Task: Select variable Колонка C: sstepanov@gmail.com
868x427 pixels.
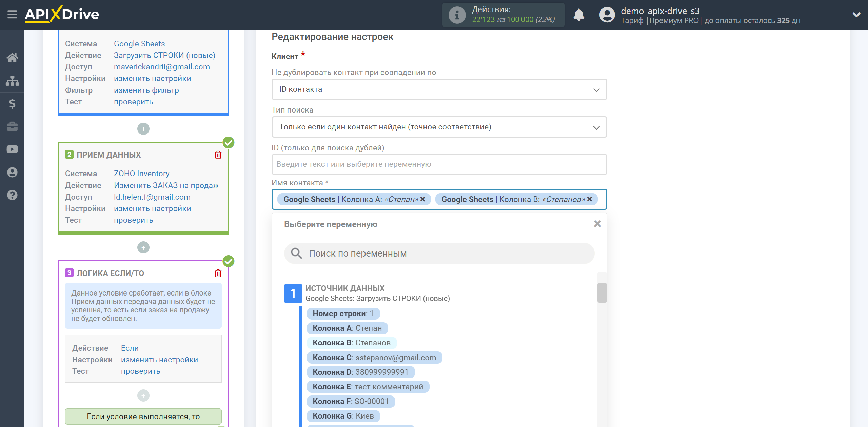Action: 374,358
